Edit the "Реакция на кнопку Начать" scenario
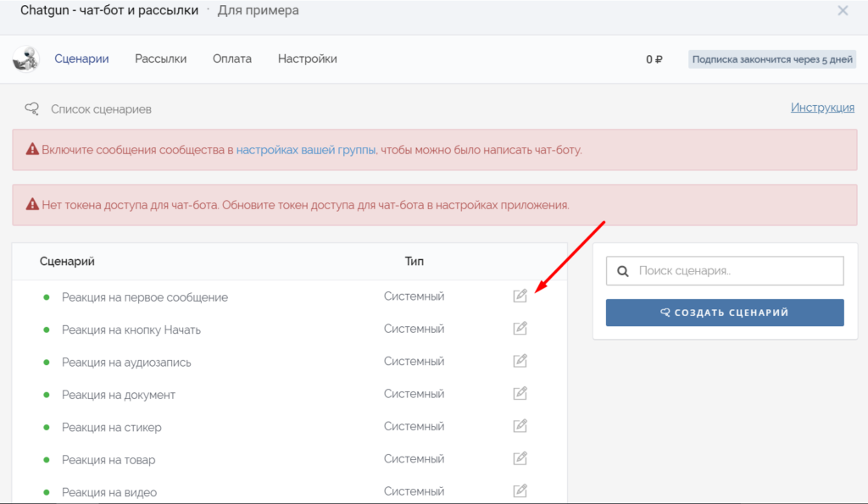 [x=520, y=329]
